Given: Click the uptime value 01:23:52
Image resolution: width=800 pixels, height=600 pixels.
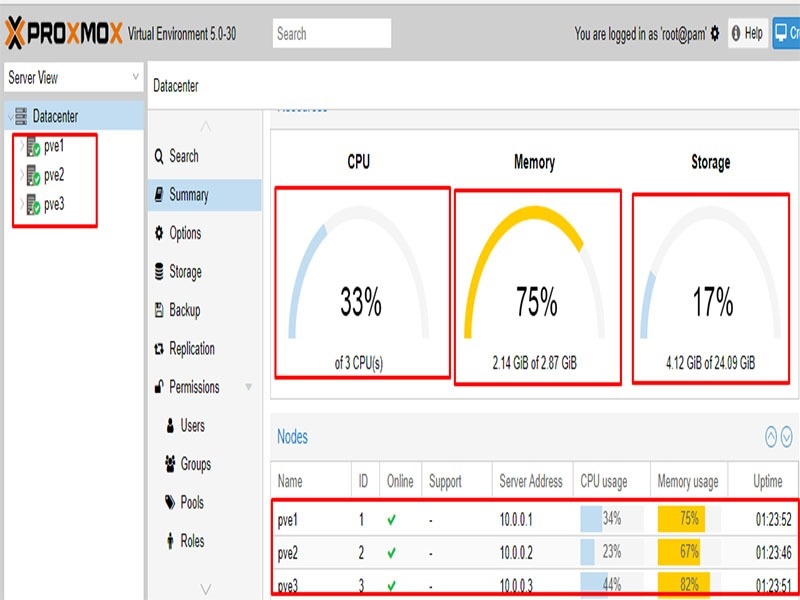Looking at the screenshot, I should point(773,520).
